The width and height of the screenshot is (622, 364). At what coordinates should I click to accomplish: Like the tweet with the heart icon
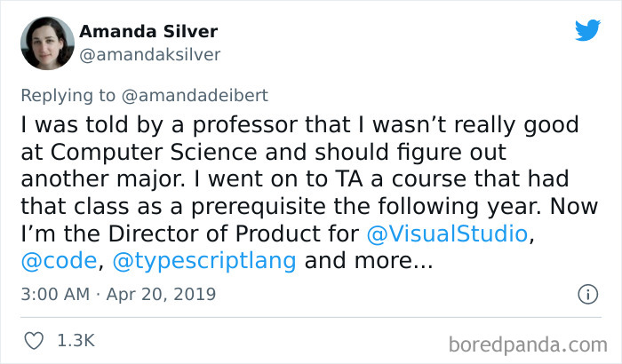tap(36, 340)
